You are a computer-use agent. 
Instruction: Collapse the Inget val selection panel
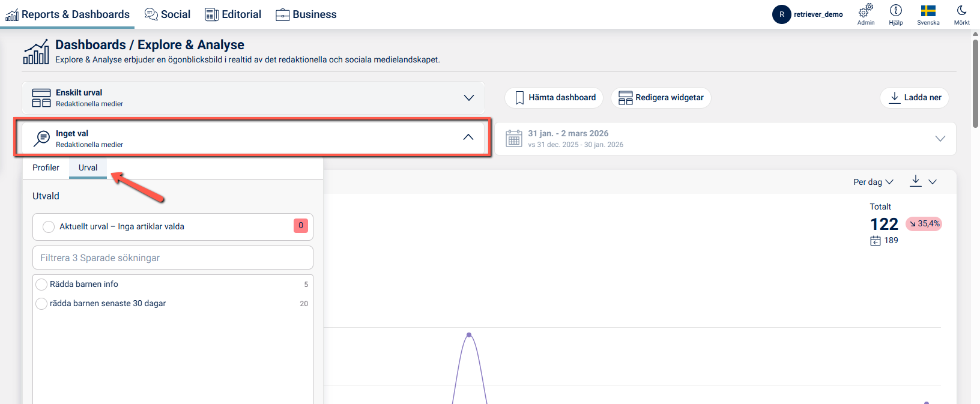(468, 137)
